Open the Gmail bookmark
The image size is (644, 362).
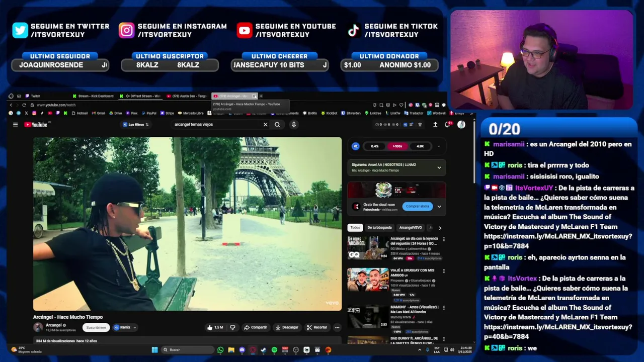click(x=99, y=113)
